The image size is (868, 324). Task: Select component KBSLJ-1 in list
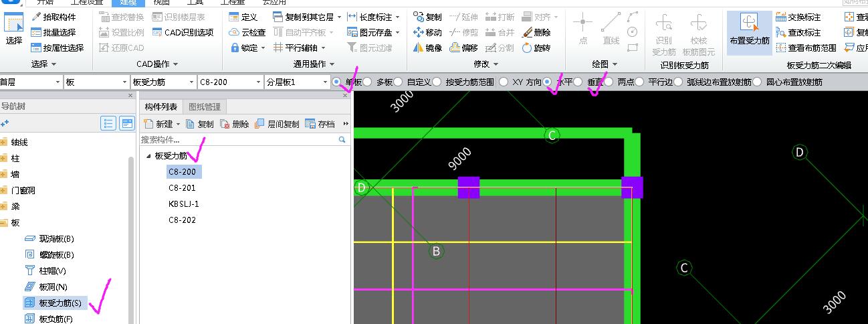[x=184, y=204]
